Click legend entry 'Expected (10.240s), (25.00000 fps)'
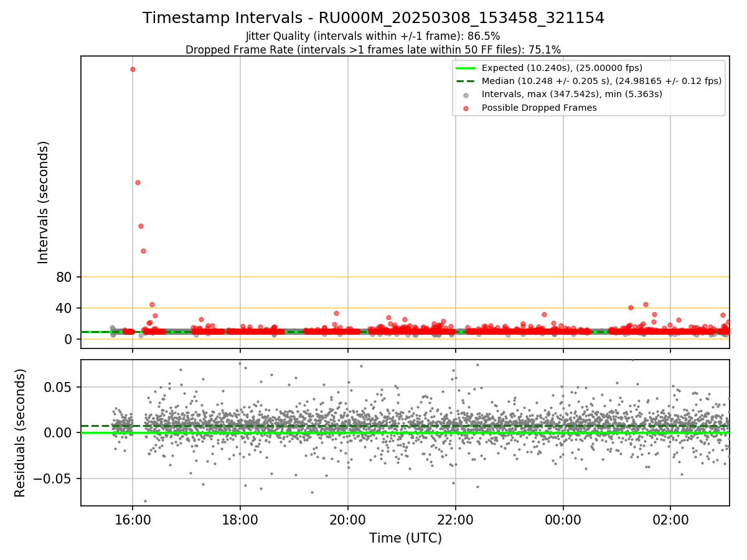Viewport: 747px width, 560px height. pyautogui.click(x=562, y=68)
